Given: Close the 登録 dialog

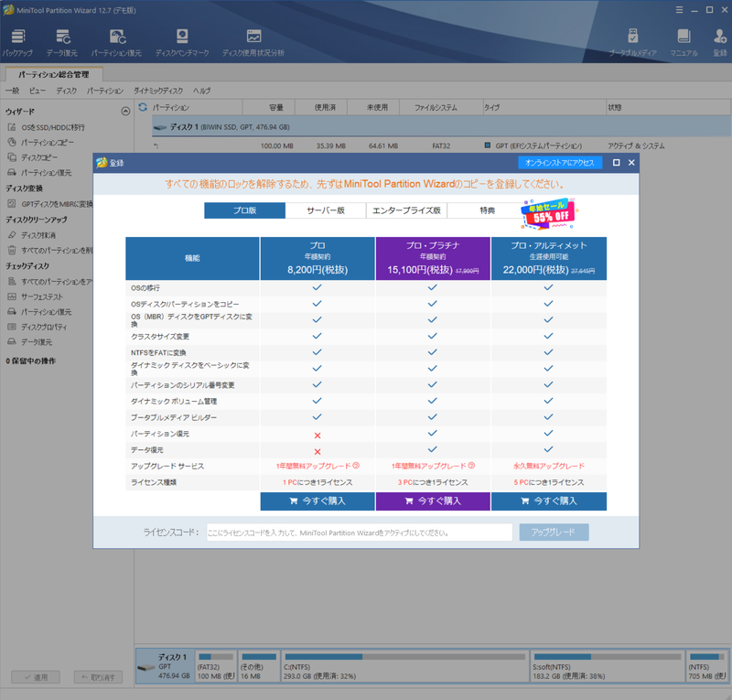Looking at the screenshot, I should (631, 163).
